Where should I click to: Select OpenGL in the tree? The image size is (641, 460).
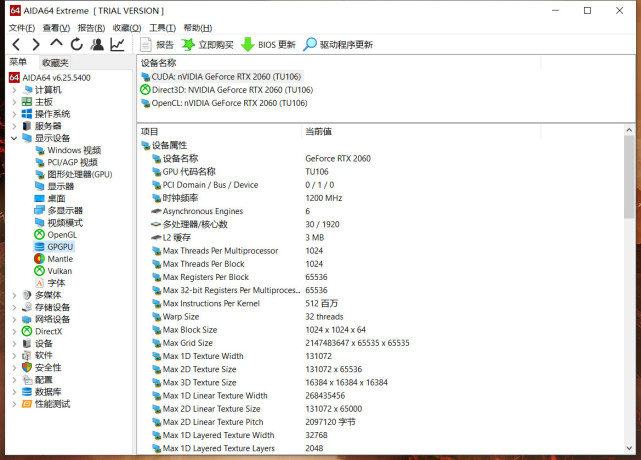[x=56, y=235]
